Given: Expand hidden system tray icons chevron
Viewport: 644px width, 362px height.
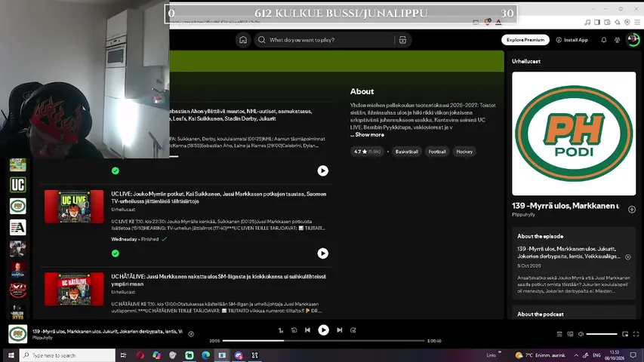Looking at the screenshot, I should coord(576,355).
